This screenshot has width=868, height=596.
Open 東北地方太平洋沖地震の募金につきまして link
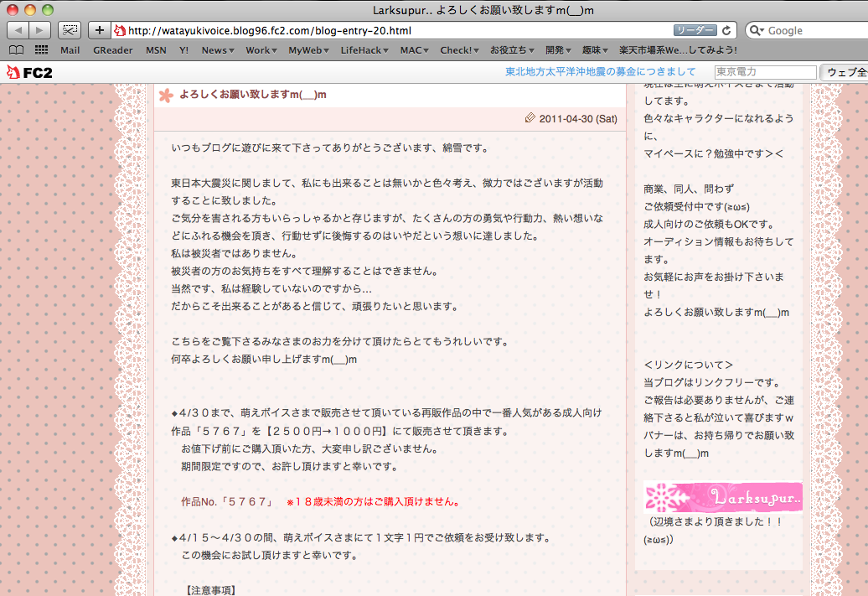click(601, 72)
